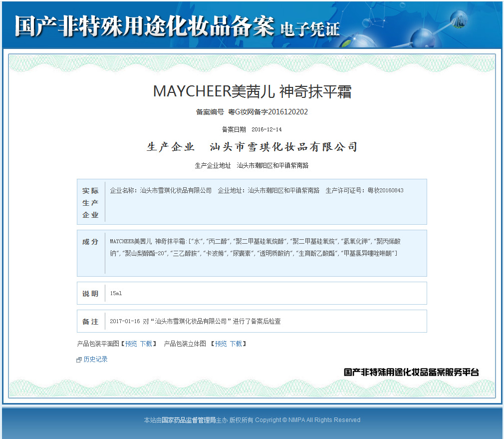Preview the 产品包装平面图 flat packaging image

tap(131, 344)
